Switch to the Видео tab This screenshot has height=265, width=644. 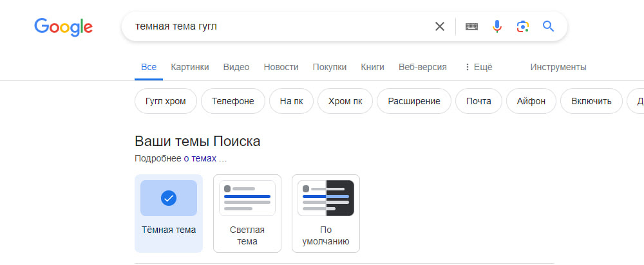click(x=236, y=67)
